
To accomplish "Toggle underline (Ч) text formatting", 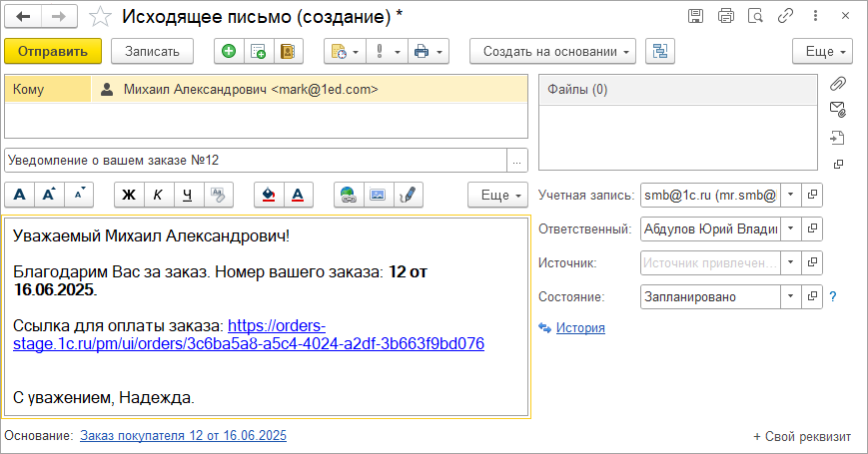I will pyautogui.click(x=188, y=195).
